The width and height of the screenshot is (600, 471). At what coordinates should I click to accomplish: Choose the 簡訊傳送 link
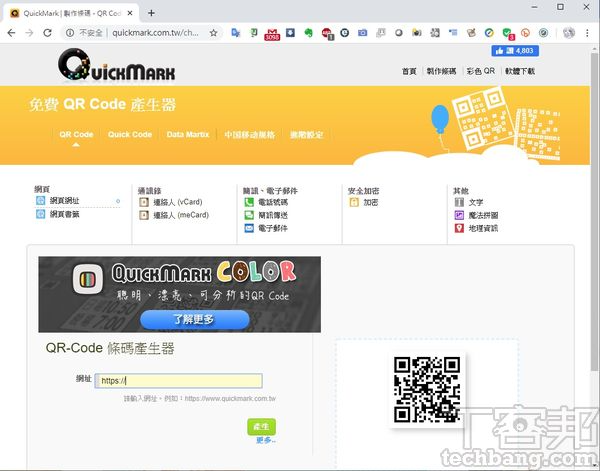click(273, 215)
